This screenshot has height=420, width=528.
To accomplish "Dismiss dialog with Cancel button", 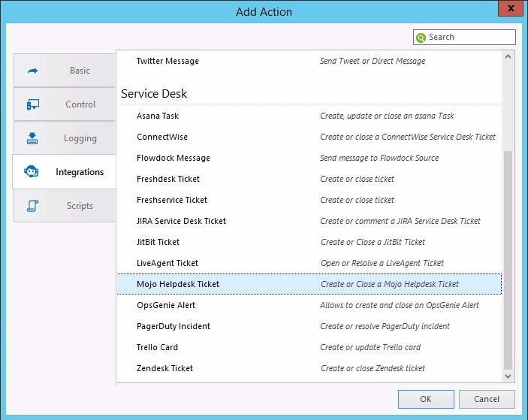I will pos(487,399).
